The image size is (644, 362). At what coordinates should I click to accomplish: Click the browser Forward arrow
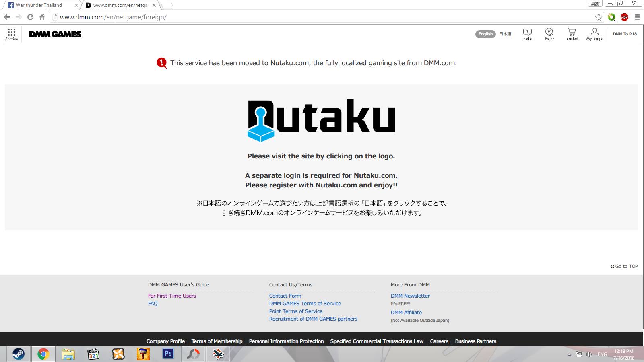19,17
